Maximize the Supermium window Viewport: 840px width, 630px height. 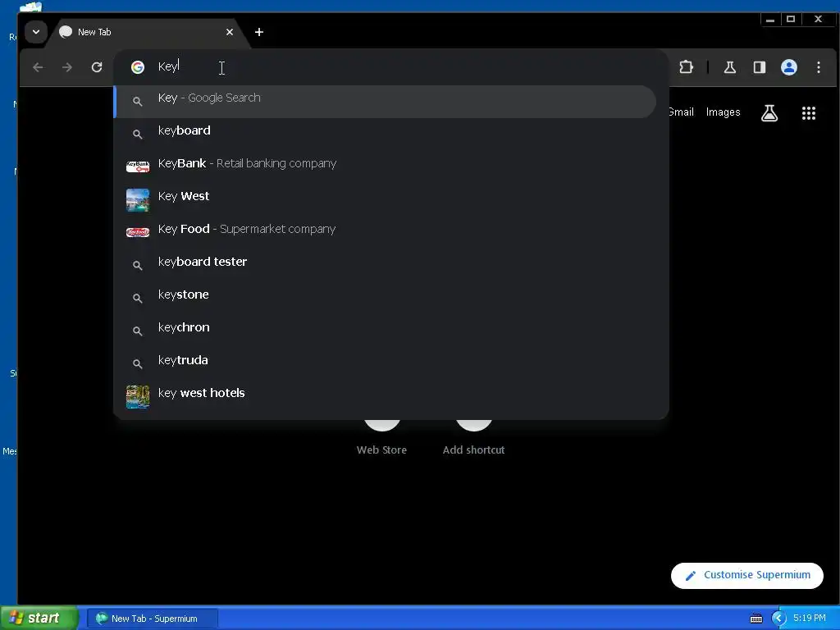point(791,20)
